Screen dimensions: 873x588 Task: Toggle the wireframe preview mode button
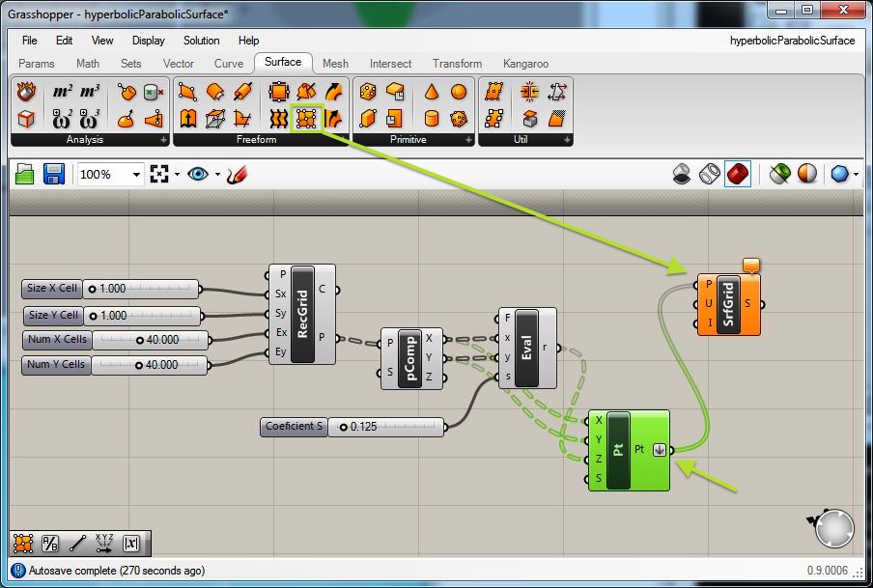709,175
